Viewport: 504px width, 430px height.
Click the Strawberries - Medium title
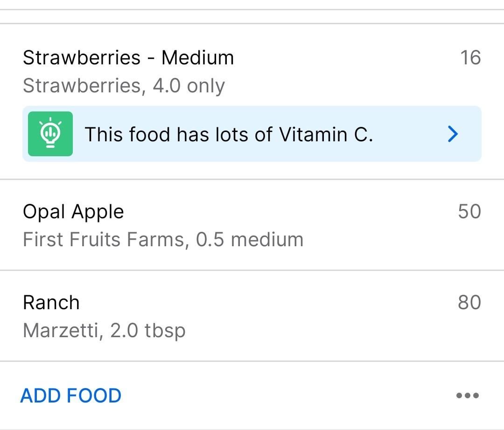pos(128,58)
